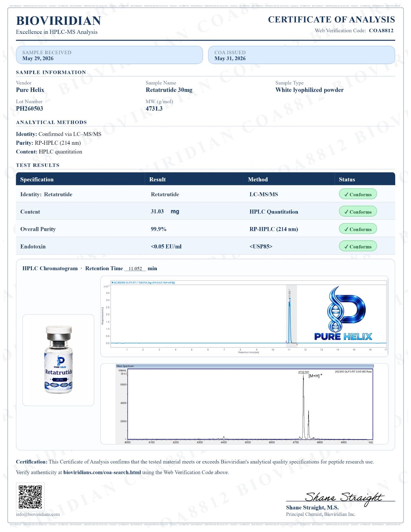This screenshot has width=411, height=532.
Task: Click Principal Chemist, Bioviridian Inc. line
Action: point(321,514)
